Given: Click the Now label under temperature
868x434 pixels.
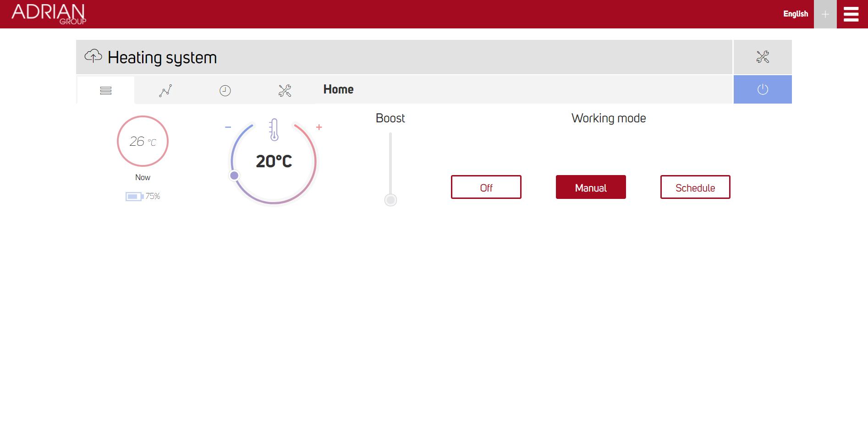Looking at the screenshot, I should tap(143, 177).
